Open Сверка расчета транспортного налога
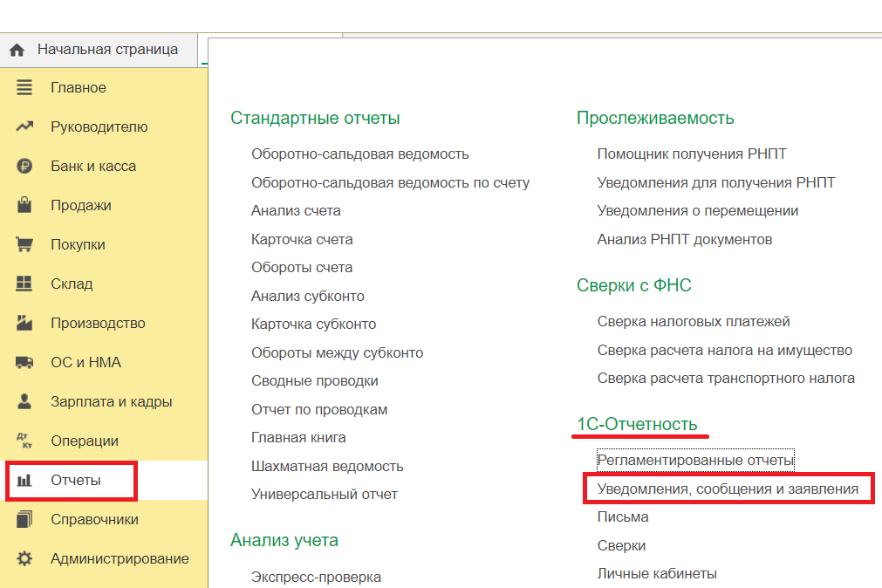Viewport: 882px width, 588px height. 726,379
